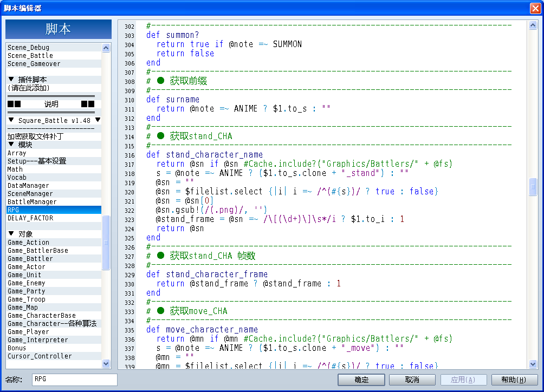Select the Math script
Viewport: 544px width, 392px height.
[54, 169]
